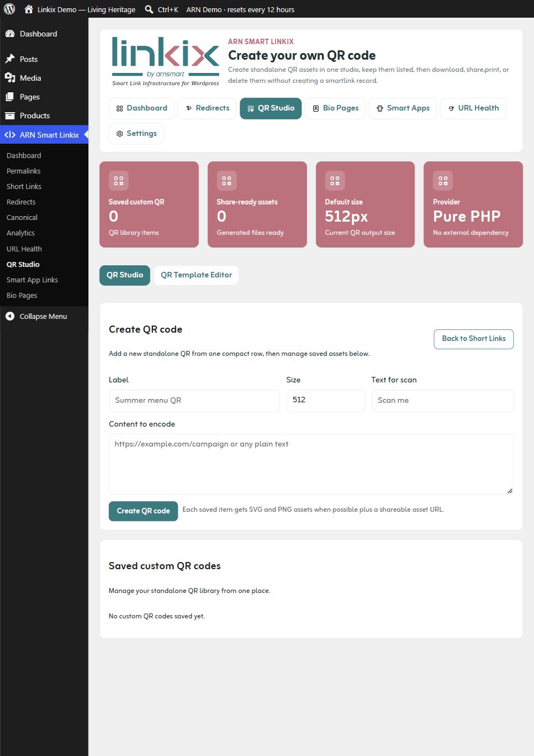Open the URL Health submenu item in sidebar
The width and height of the screenshot is (534, 756).
[x=24, y=249]
